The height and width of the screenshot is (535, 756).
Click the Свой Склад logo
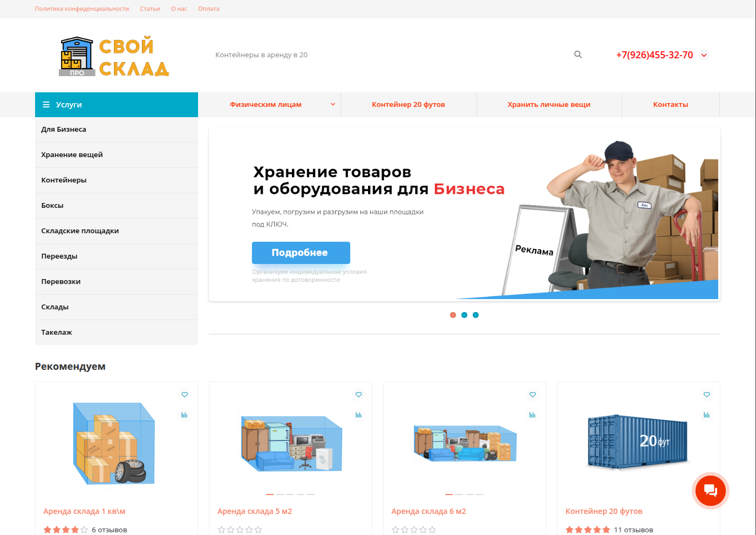coord(114,56)
